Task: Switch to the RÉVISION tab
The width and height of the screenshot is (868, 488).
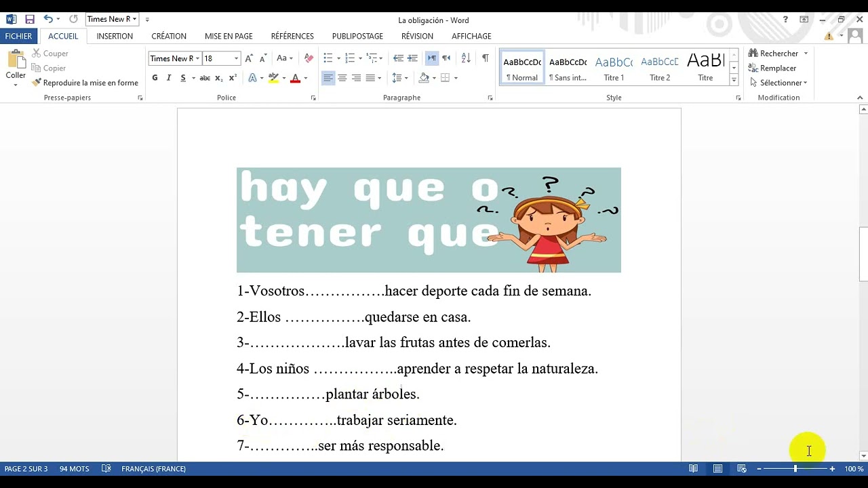Action: tap(417, 36)
